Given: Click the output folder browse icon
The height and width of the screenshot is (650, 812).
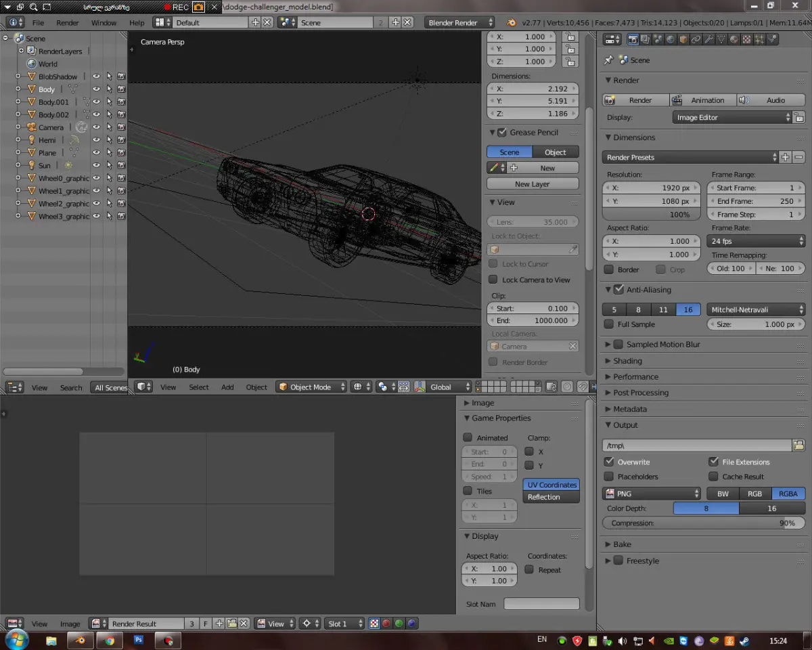Looking at the screenshot, I should point(798,446).
